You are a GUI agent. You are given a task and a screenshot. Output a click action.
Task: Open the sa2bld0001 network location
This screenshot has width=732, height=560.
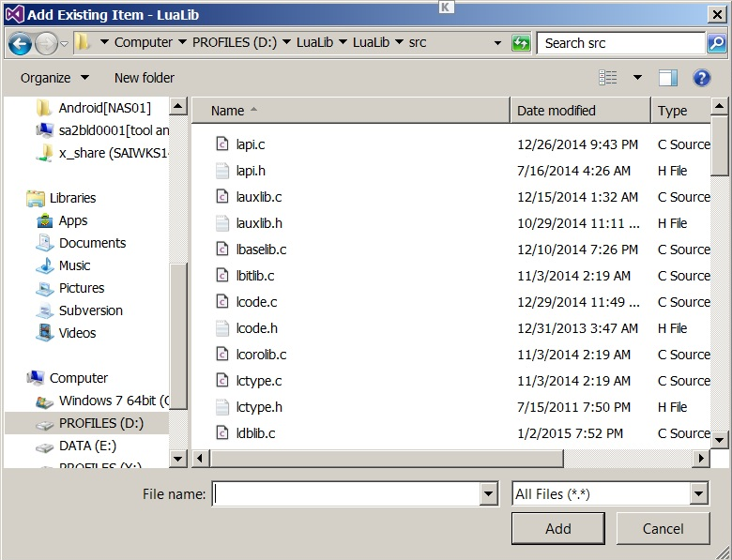(x=102, y=130)
